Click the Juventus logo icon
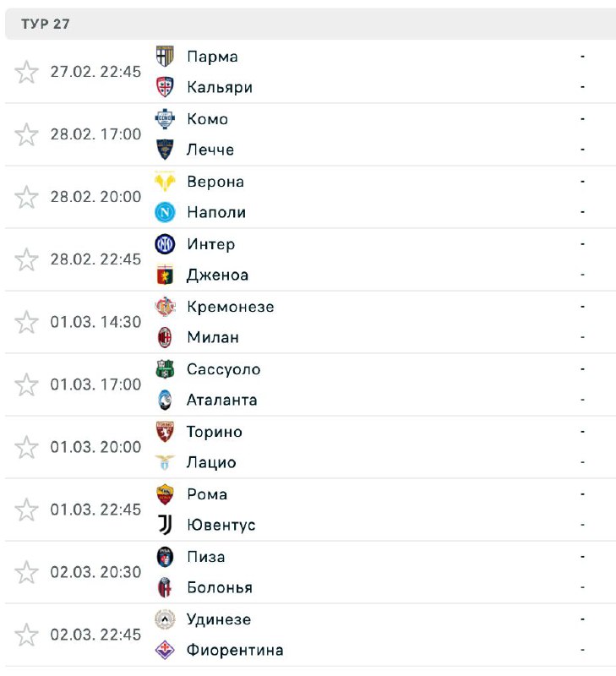The width and height of the screenshot is (616, 676). (x=165, y=525)
